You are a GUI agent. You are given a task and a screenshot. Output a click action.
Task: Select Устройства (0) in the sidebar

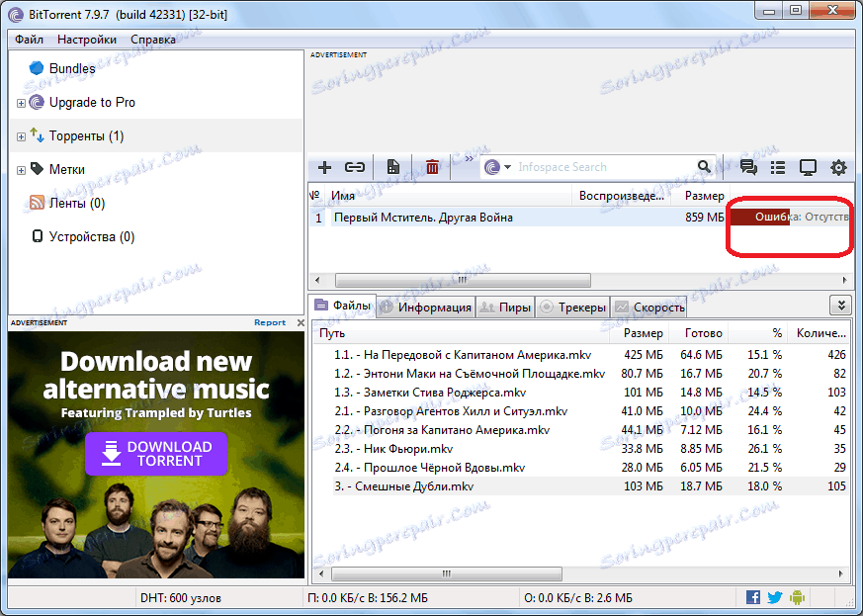click(x=92, y=236)
